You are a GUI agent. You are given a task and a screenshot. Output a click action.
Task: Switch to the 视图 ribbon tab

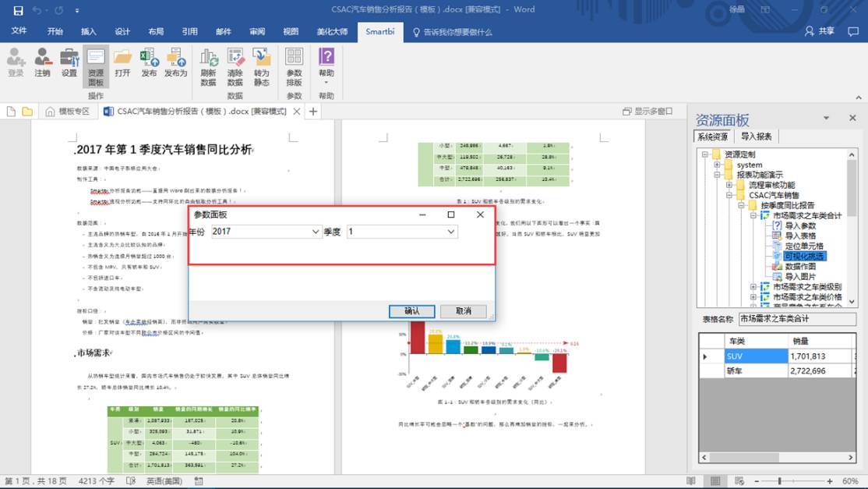pyautogui.click(x=291, y=31)
